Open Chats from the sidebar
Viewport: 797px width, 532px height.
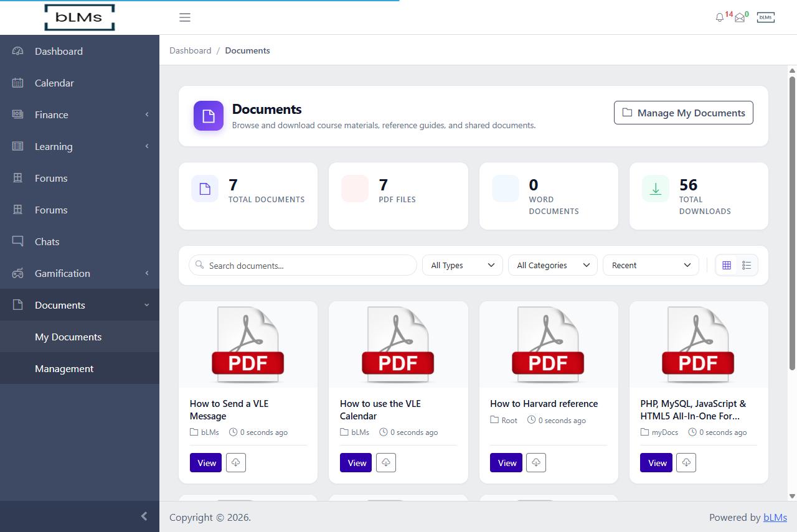pyautogui.click(x=80, y=241)
